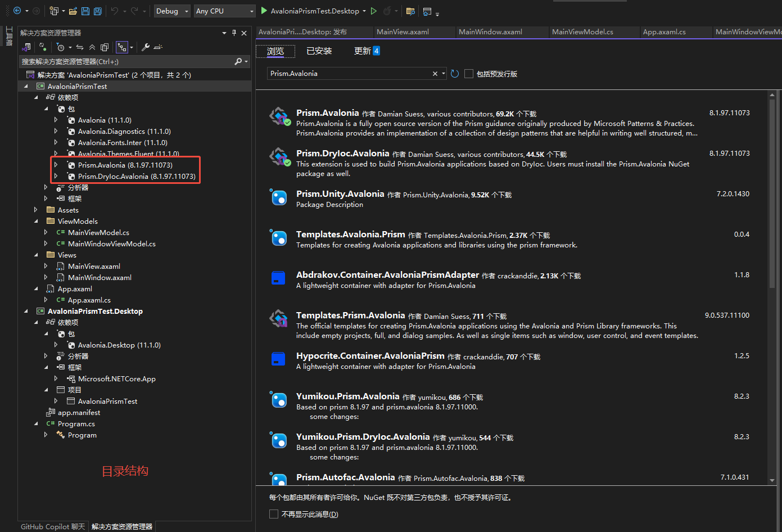Viewport: 782px width, 532px height.
Task: Click the NuGet package search input field
Action: click(x=349, y=74)
